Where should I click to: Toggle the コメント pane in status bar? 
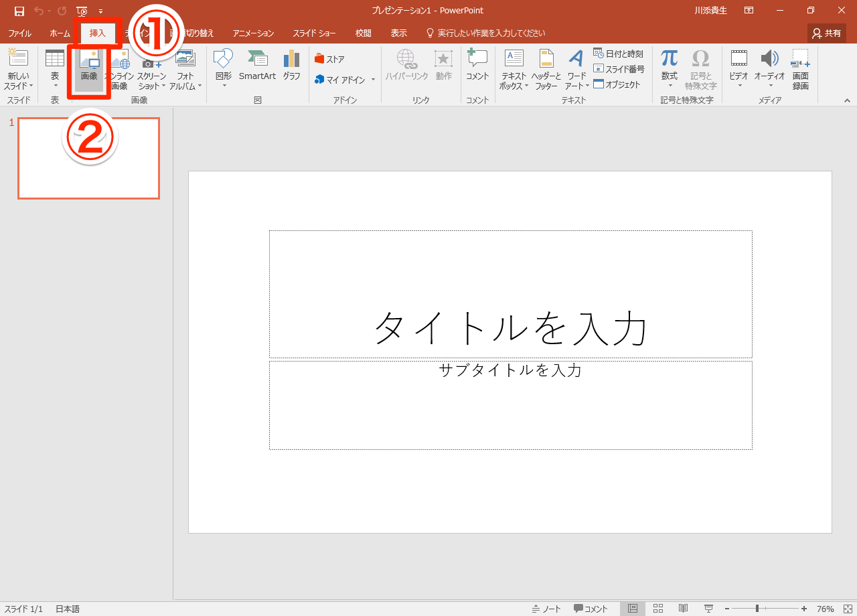pyautogui.click(x=591, y=609)
